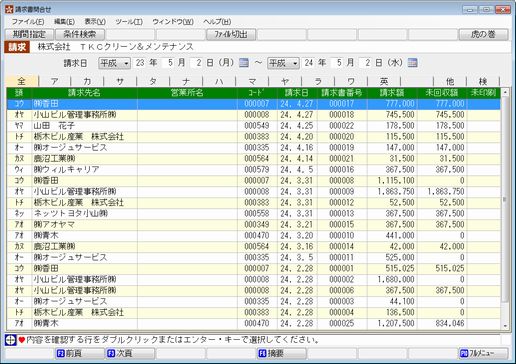Open the start date calendar picker icon
This screenshot has width=516, height=364.
[244, 63]
